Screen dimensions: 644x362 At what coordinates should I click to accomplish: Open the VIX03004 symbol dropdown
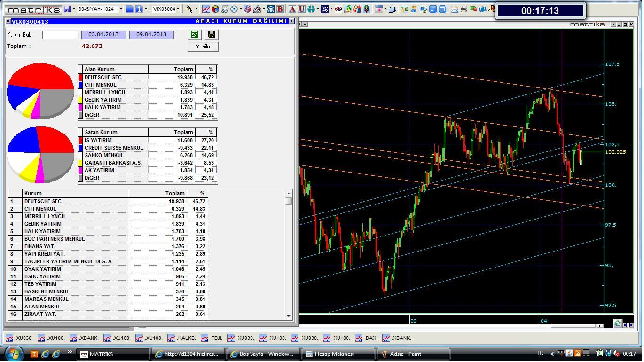click(178, 9)
